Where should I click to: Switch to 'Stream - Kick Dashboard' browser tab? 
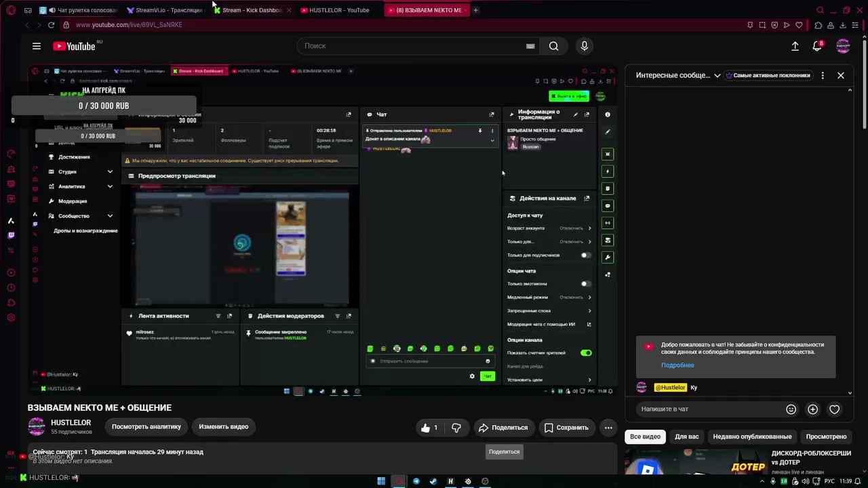[x=252, y=10]
